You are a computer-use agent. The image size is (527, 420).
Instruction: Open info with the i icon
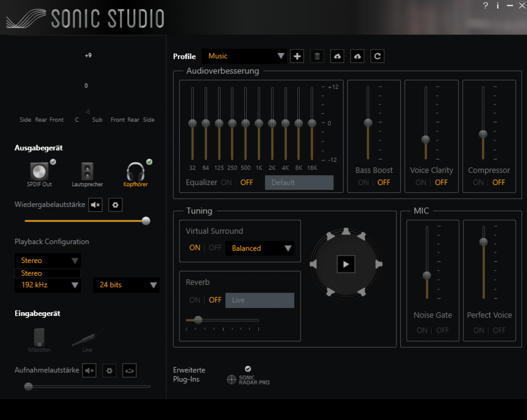coord(498,6)
